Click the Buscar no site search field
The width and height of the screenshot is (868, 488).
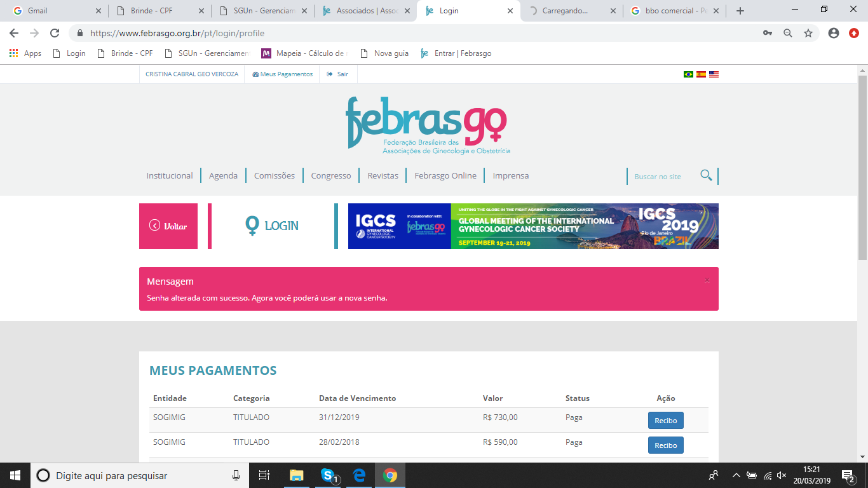pos(661,177)
